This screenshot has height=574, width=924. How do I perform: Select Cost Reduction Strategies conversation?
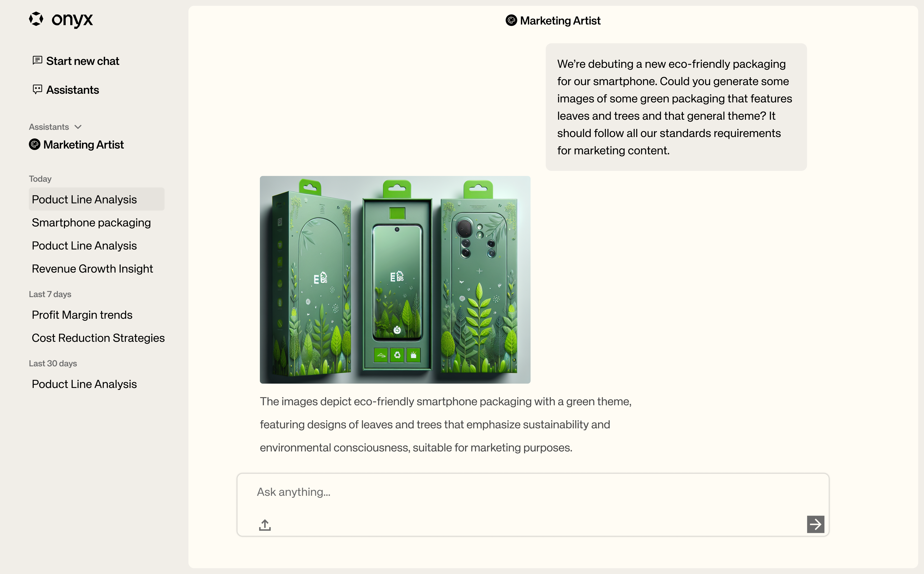(98, 338)
